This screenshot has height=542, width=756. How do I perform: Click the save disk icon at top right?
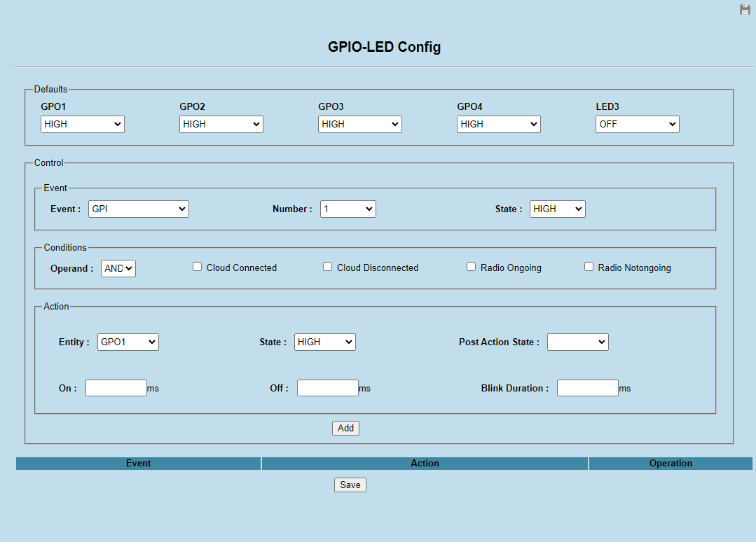point(744,9)
